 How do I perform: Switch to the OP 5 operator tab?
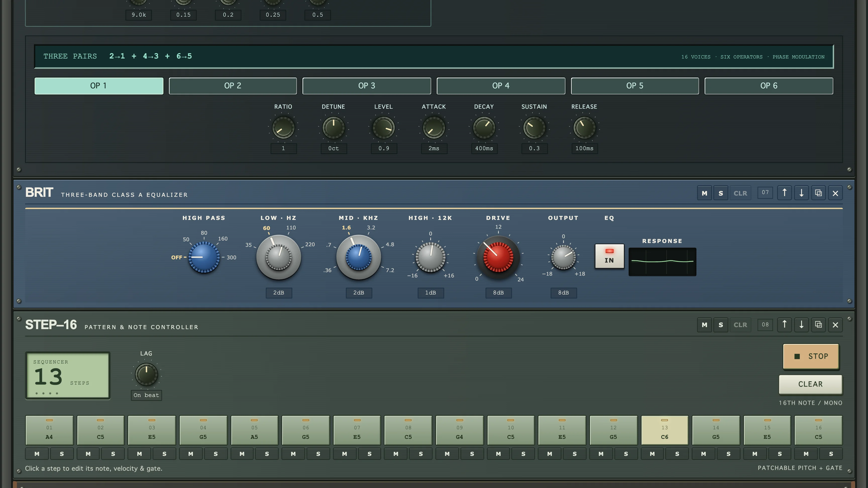click(635, 86)
